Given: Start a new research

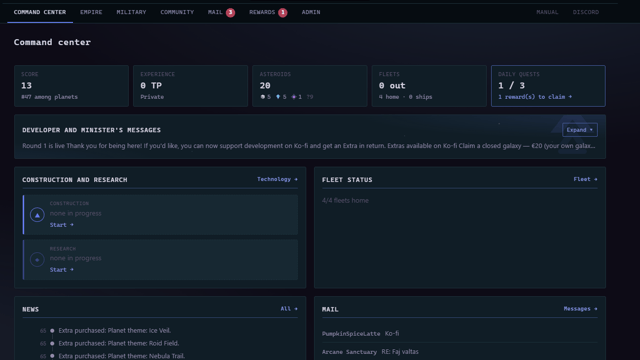Looking at the screenshot, I should point(62,270).
